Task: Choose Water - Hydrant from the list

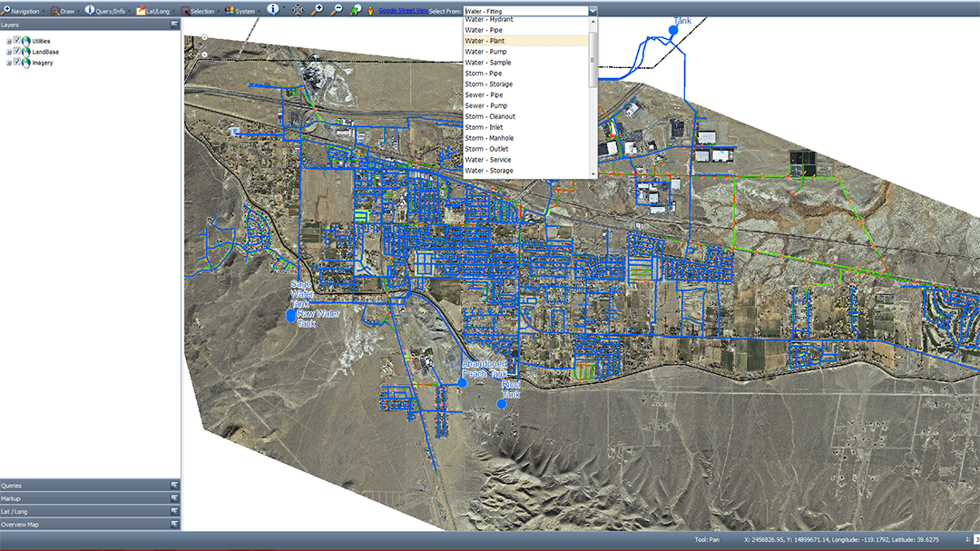Action: pos(525,19)
